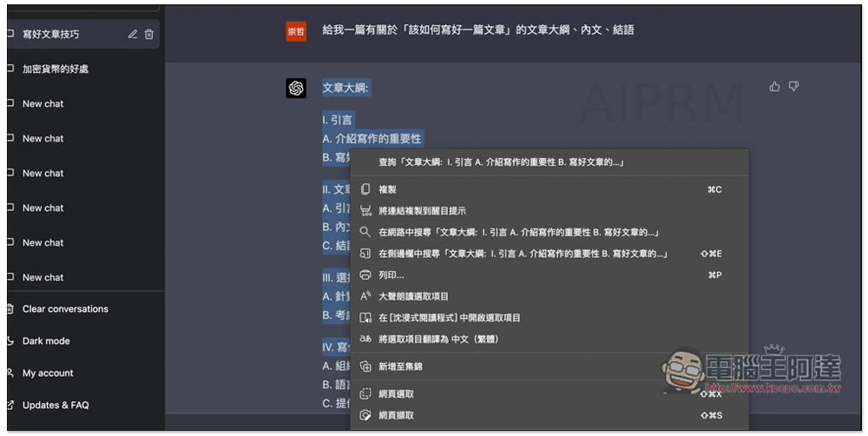Click the 崇哲 user avatar icon

pyautogui.click(x=296, y=31)
